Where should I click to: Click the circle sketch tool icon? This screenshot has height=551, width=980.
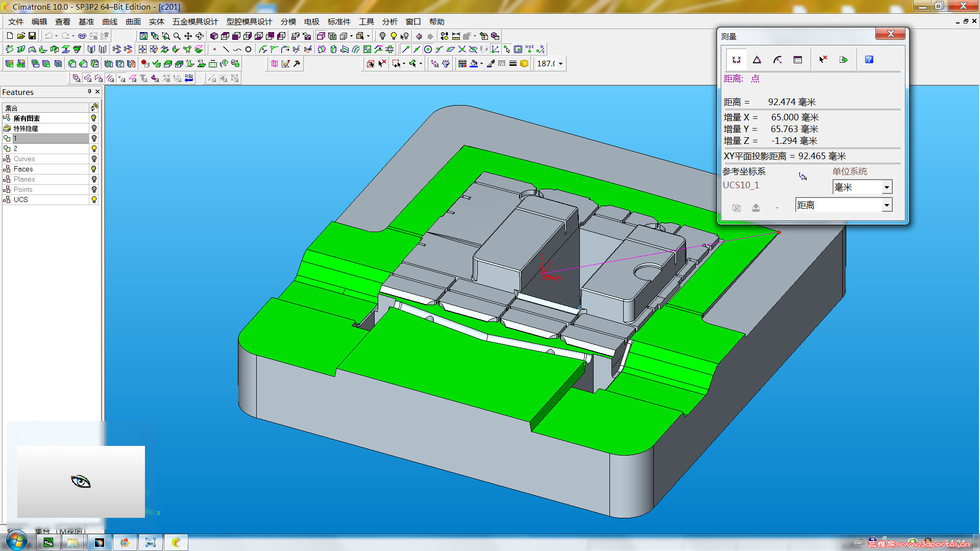[x=248, y=49]
